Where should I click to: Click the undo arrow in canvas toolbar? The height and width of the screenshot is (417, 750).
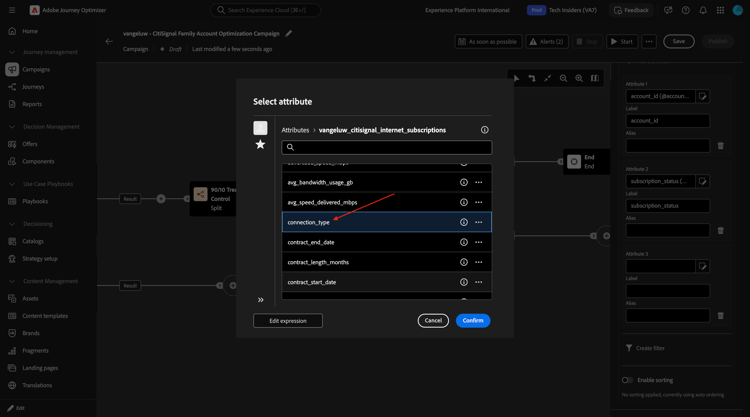(x=532, y=78)
